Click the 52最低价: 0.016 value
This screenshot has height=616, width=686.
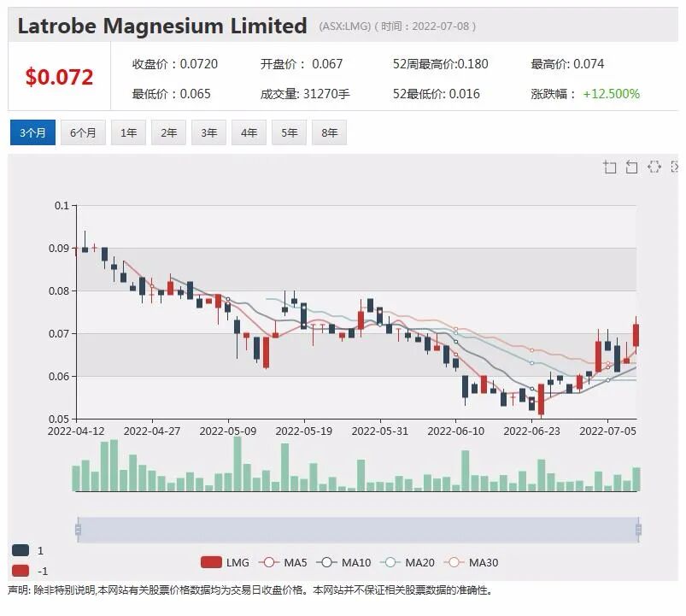coord(437,94)
